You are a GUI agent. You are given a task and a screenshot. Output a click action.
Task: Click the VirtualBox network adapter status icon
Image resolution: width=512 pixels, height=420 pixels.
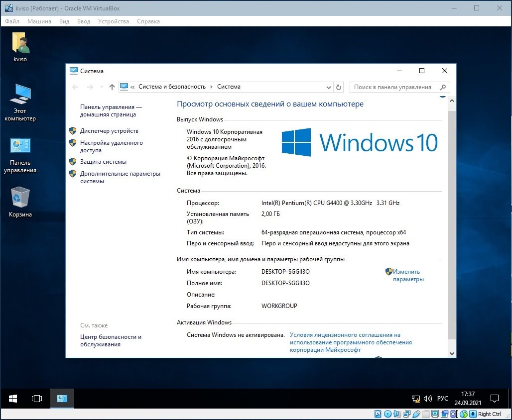(406, 414)
